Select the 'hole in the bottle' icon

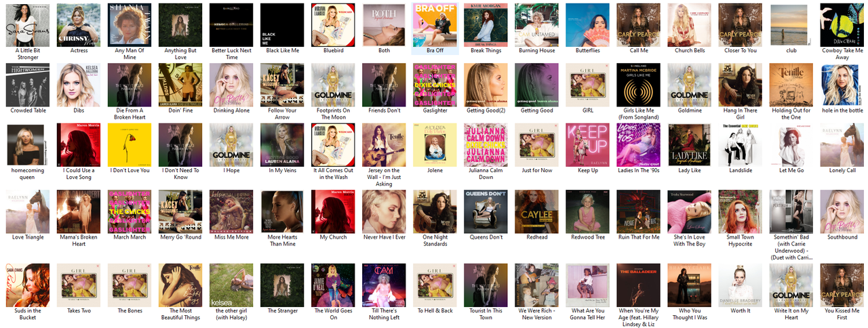click(x=842, y=85)
